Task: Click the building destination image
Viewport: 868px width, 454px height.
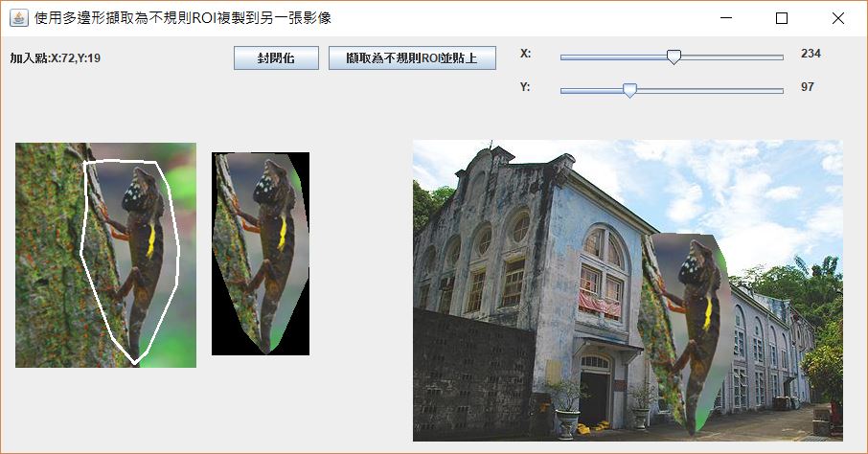Action: (x=628, y=290)
